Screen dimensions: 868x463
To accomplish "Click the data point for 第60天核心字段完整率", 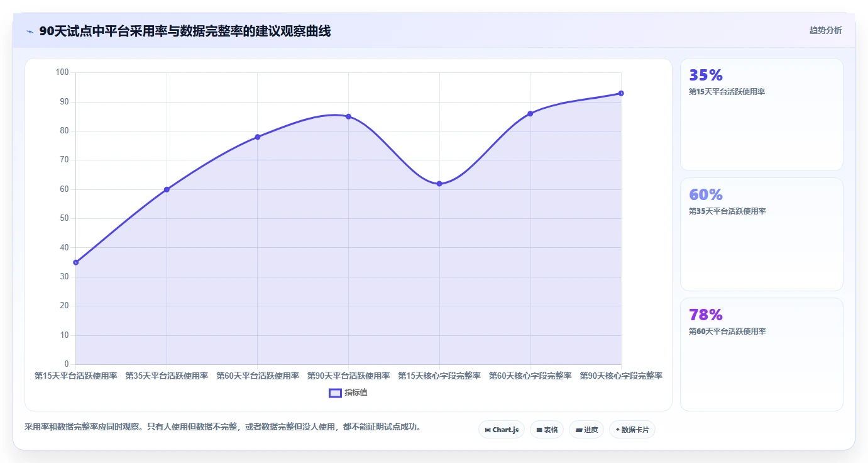I will (530, 114).
